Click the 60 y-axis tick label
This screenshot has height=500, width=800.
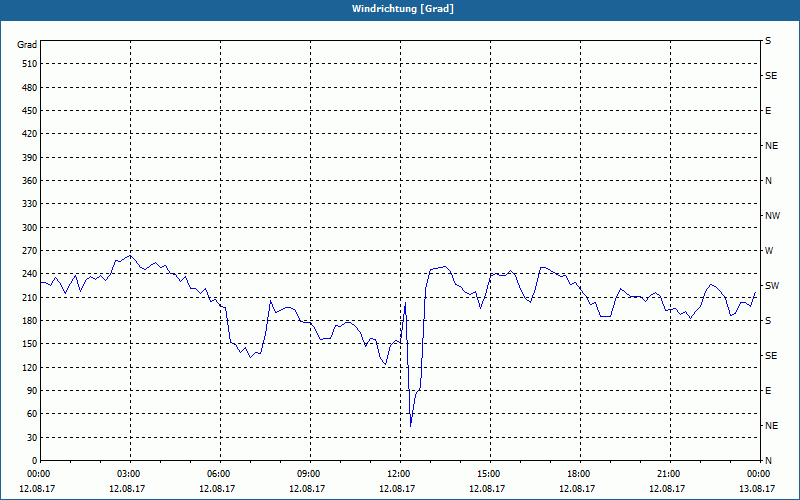[32, 414]
